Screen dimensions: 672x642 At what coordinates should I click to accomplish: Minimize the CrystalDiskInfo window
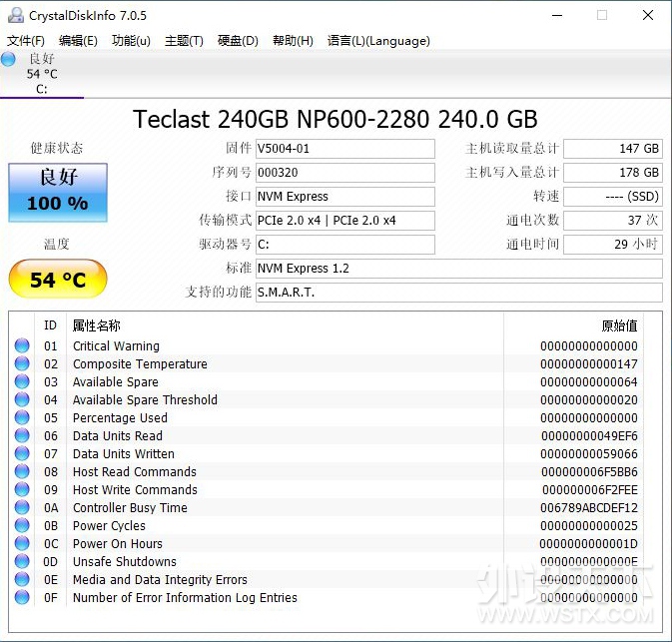tap(557, 15)
